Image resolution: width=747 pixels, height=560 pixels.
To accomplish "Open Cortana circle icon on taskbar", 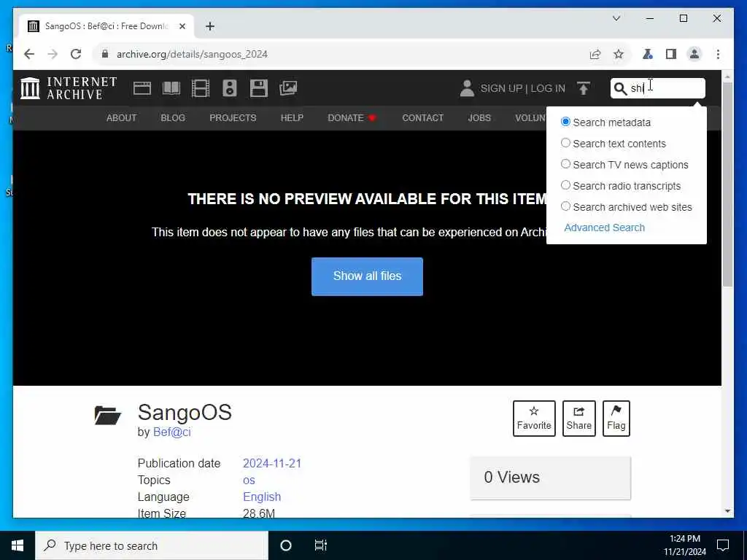I will coord(286,545).
